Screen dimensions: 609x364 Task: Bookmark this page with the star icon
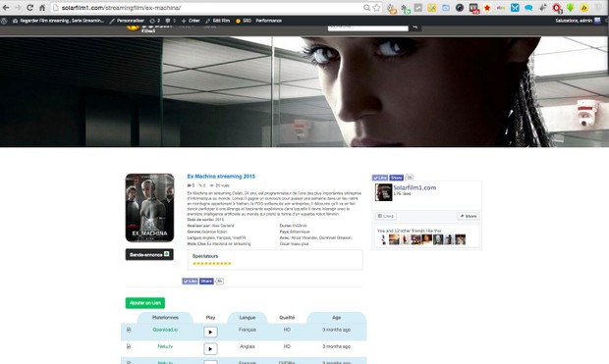[x=376, y=8]
